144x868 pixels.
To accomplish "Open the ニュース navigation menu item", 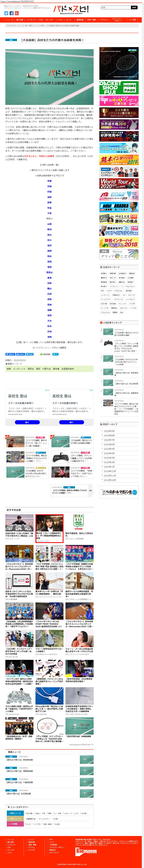I will pyautogui.click(x=9, y=20).
